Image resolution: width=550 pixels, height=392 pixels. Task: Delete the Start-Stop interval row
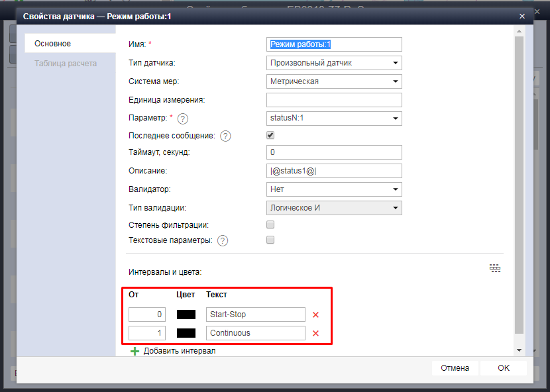(315, 315)
